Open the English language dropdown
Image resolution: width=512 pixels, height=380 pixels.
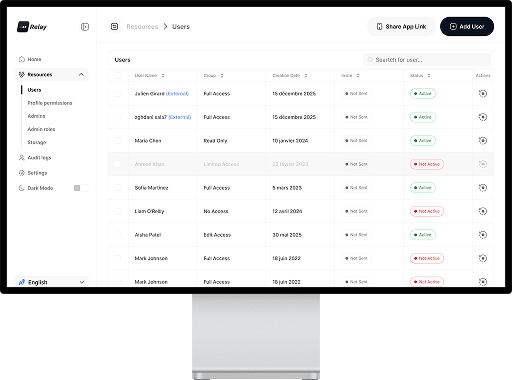tap(52, 282)
